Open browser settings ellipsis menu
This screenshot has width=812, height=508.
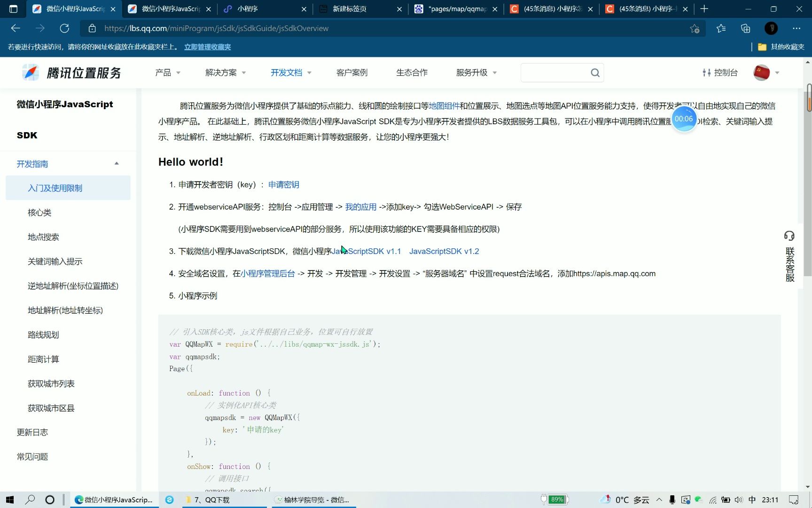[x=796, y=28]
